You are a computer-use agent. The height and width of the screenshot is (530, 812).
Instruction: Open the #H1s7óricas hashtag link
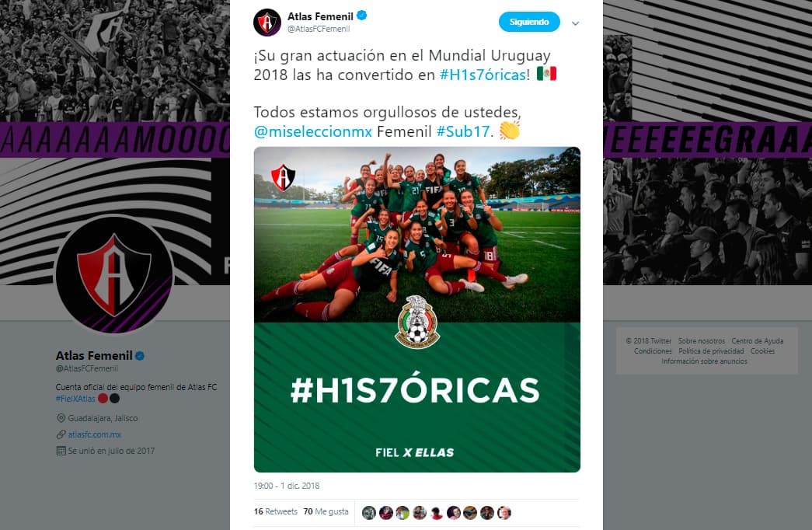click(x=483, y=75)
